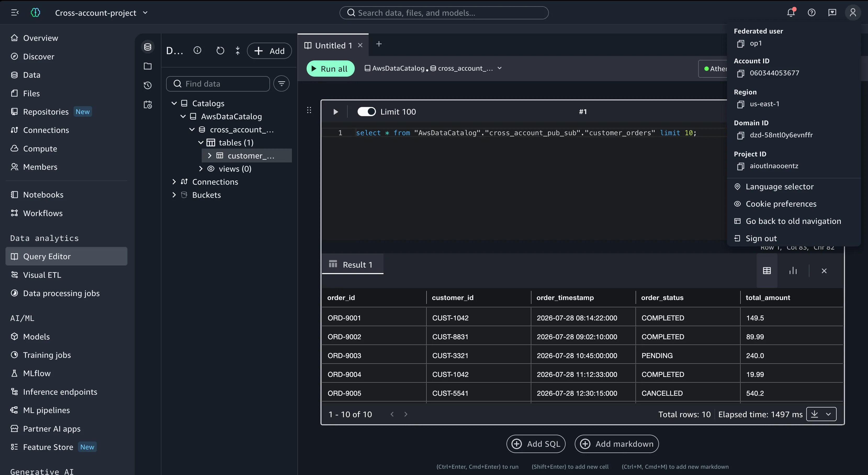Open the data catalog panel icon
The height and width of the screenshot is (475, 868).
point(148,47)
